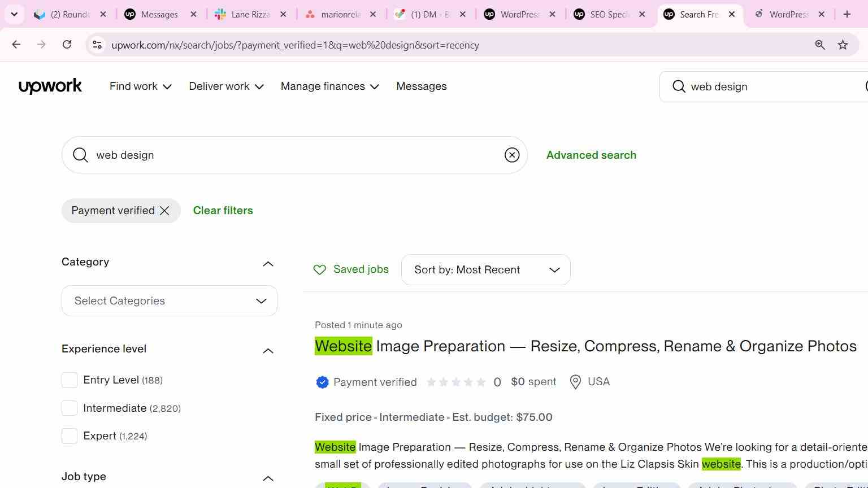The width and height of the screenshot is (868, 488).
Task: Open Saved jobs heart icon
Action: [320, 270]
